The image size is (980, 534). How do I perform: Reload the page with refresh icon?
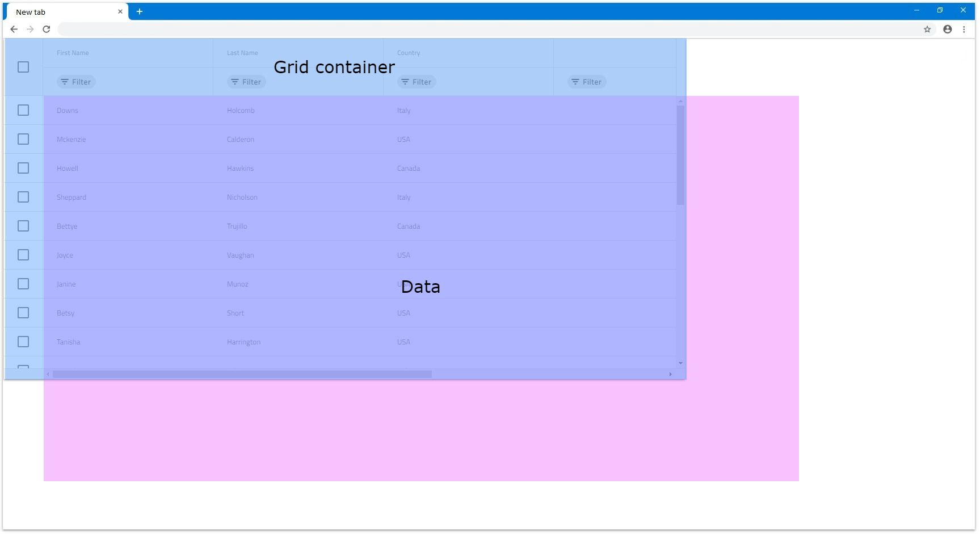click(x=47, y=29)
